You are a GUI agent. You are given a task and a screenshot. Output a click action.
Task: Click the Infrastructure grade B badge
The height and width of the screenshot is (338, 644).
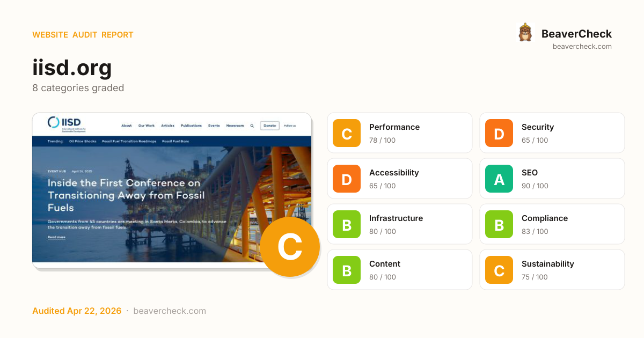pos(347,224)
